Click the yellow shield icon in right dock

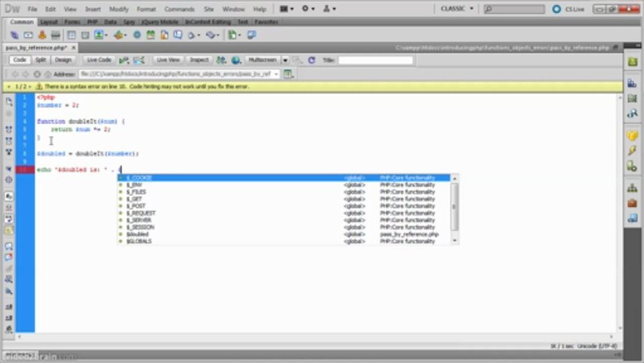coord(632,136)
